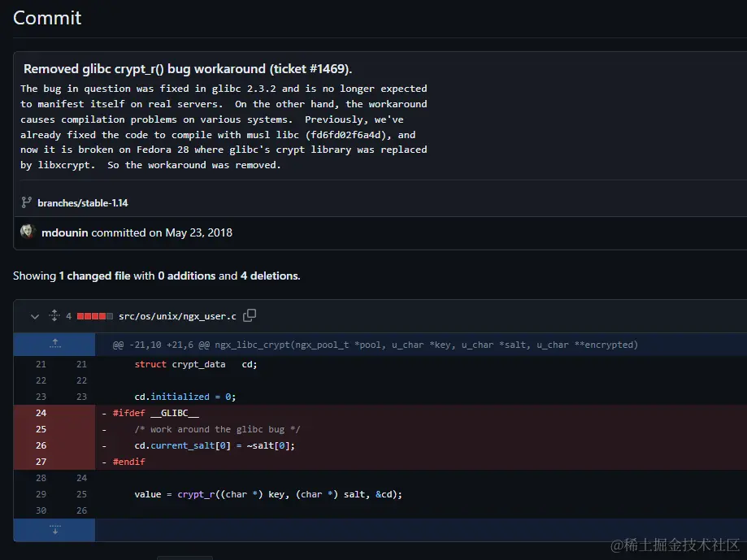747x560 pixels.
Task: Expand hidden lines below line 30
Action: 54,529
